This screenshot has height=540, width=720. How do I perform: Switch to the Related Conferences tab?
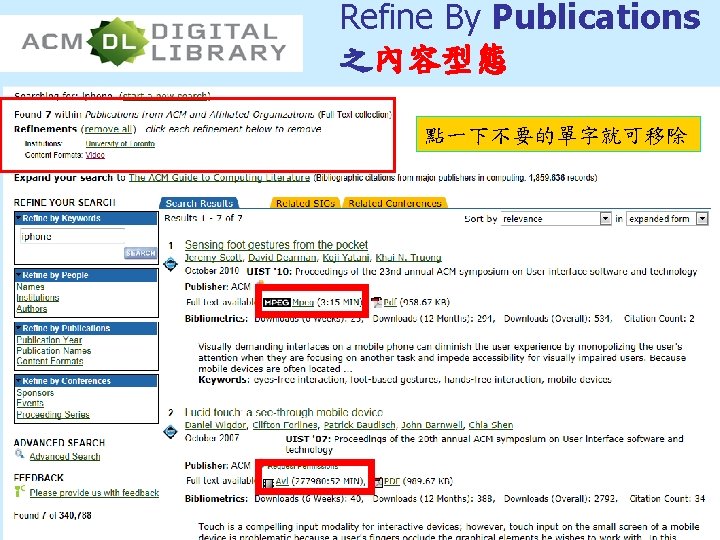[x=395, y=203]
